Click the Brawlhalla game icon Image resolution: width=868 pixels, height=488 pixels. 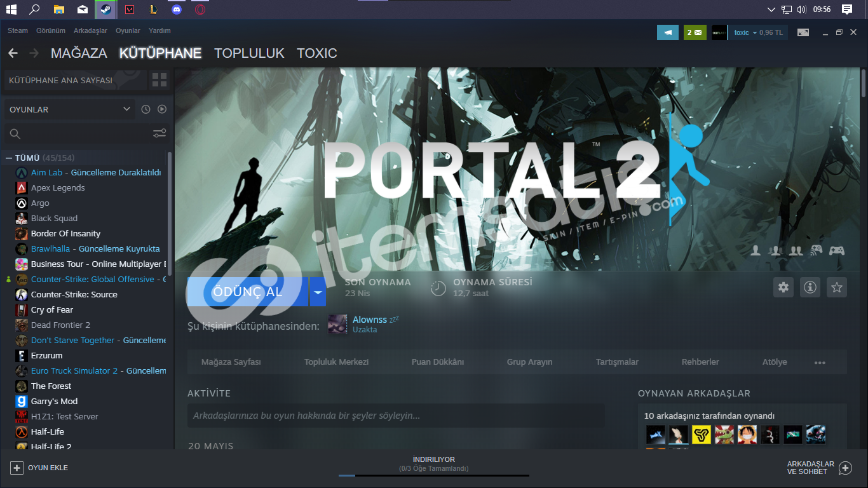(x=21, y=248)
